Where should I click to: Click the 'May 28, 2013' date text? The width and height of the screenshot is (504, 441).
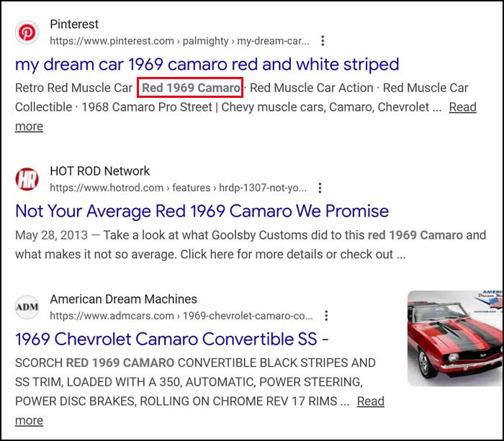(x=51, y=235)
